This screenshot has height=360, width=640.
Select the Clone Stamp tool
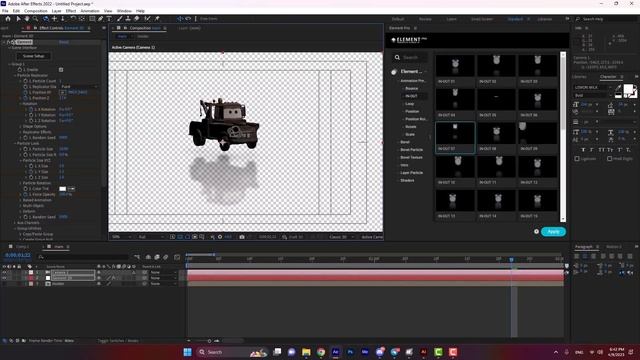128,19
